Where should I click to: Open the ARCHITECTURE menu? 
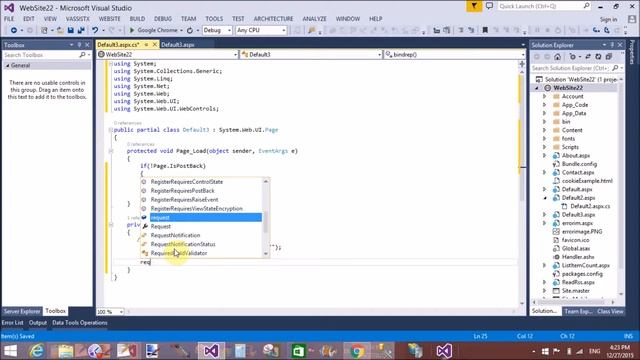click(273, 19)
